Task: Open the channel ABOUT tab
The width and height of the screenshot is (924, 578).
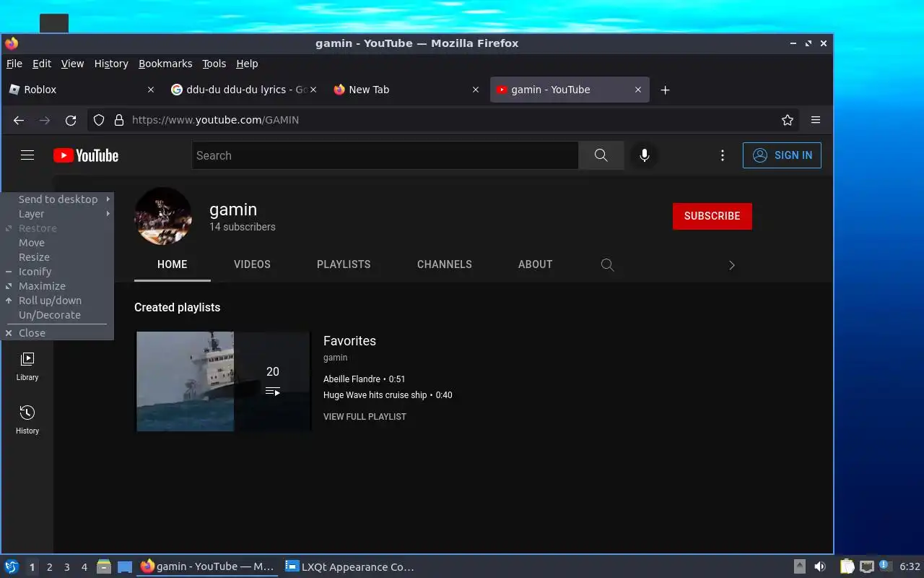Action: [535, 264]
